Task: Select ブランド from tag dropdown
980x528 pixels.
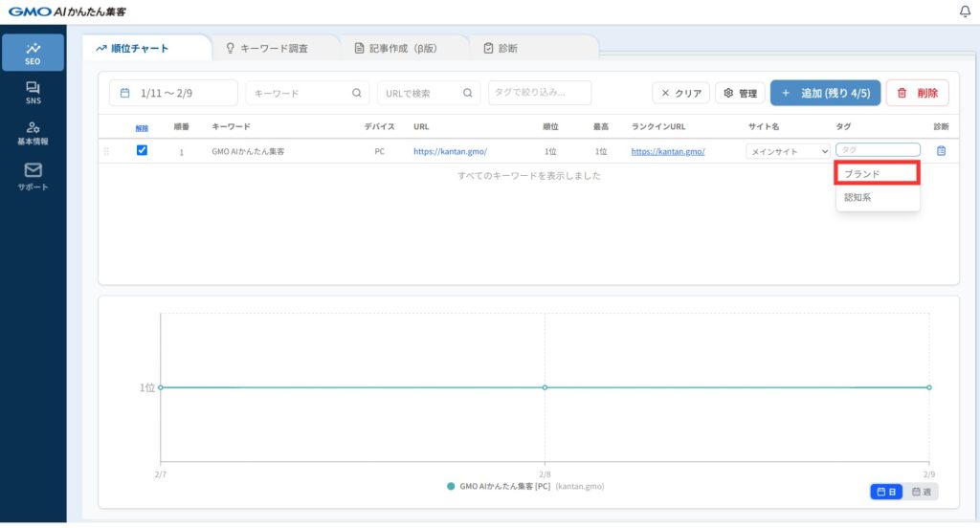Action: (877, 173)
